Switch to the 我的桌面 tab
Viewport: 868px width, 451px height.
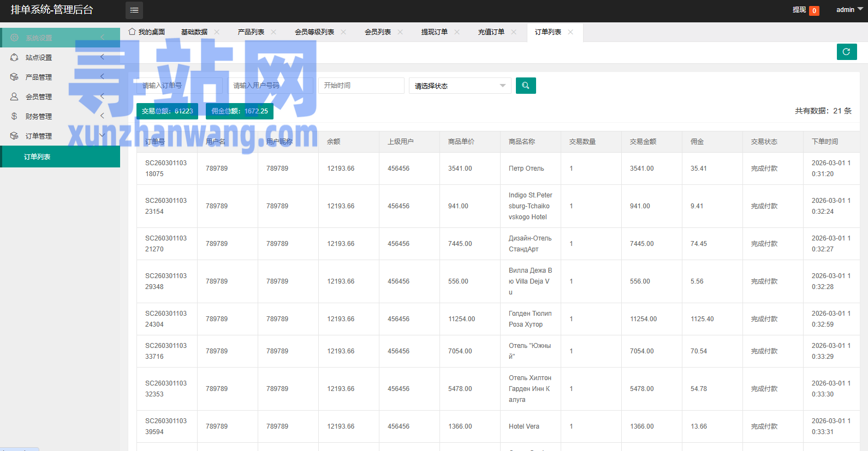147,32
